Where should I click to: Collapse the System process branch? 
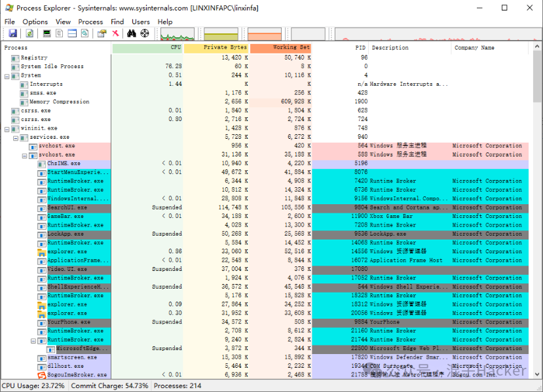[x=5, y=75]
